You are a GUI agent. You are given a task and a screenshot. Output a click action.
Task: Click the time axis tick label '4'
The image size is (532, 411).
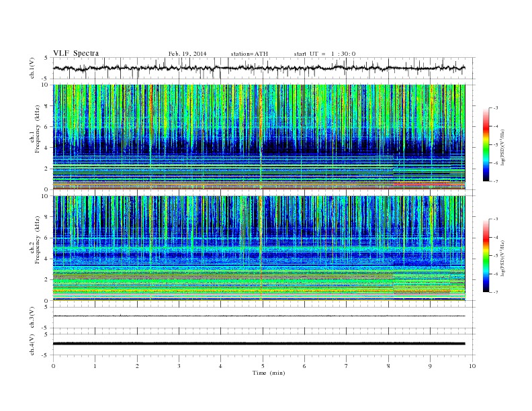tap(220, 366)
